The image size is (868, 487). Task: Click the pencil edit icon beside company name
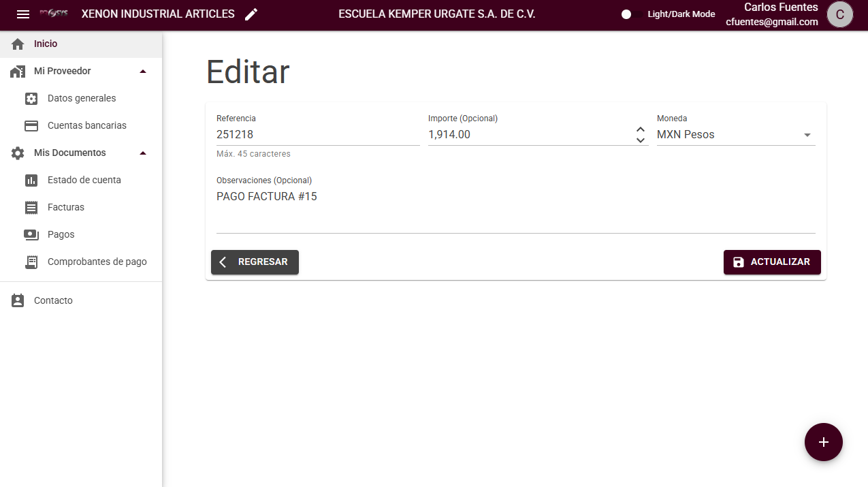[251, 14]
